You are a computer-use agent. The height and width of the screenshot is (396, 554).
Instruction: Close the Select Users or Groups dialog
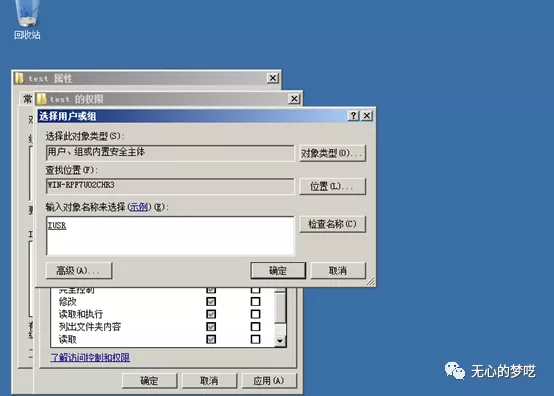367,116
